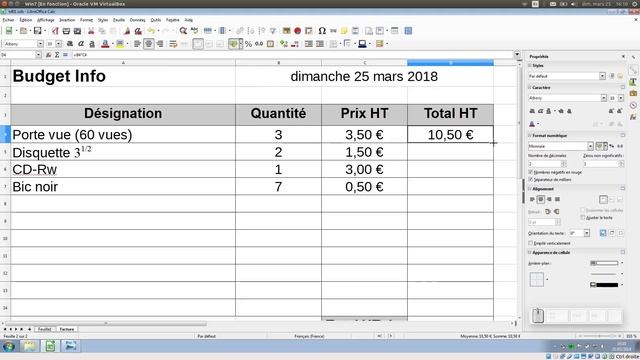
Task: Click the Sum sigma icon in the formula bar
Action: tap(57, 55)
